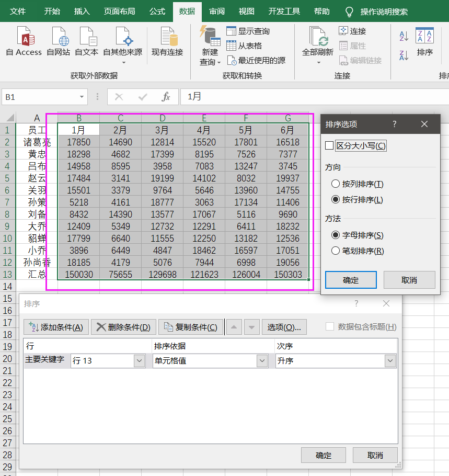
Task: Switch to the View tab
Action: coord(246,12)
